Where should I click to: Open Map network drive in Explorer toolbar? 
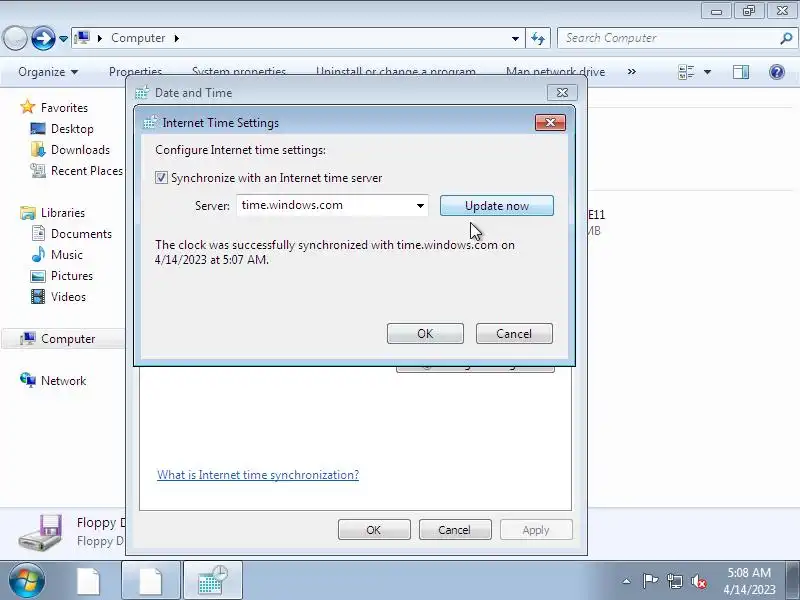pyautogui.click(x=555, y=72)
